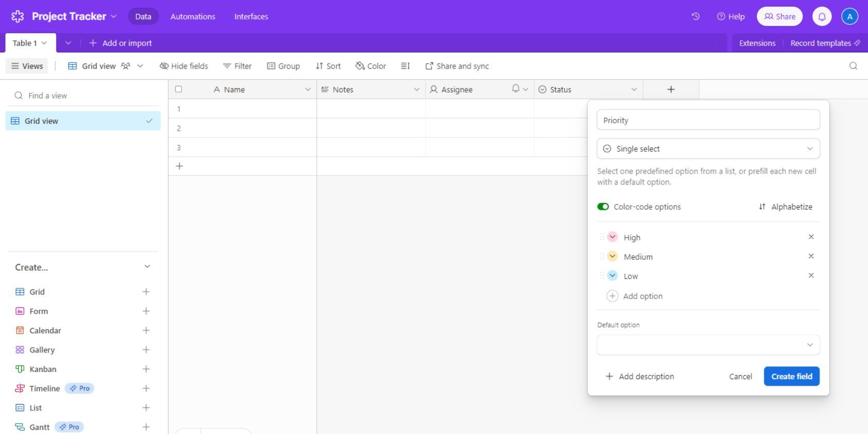Click Alphabetize options sort button
Image resolution: width=868 pixels, height=434 pixels.
785,207
